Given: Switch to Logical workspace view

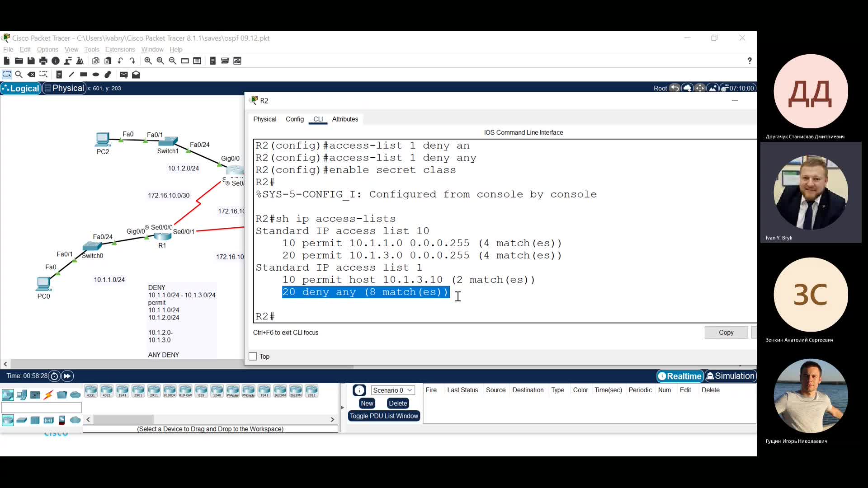Looking at the screenshot, I should coord(21,88).
